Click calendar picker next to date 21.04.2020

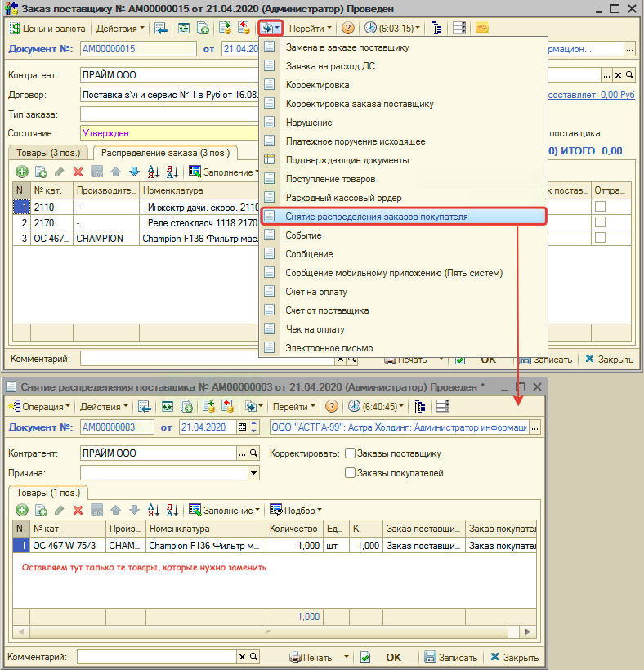click(x=242, y=427)
